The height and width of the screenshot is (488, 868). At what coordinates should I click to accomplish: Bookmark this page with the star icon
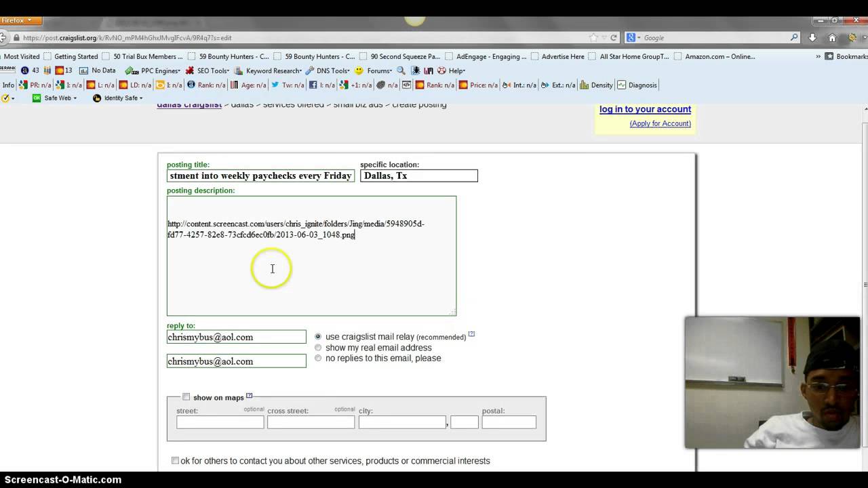[594, 38]
